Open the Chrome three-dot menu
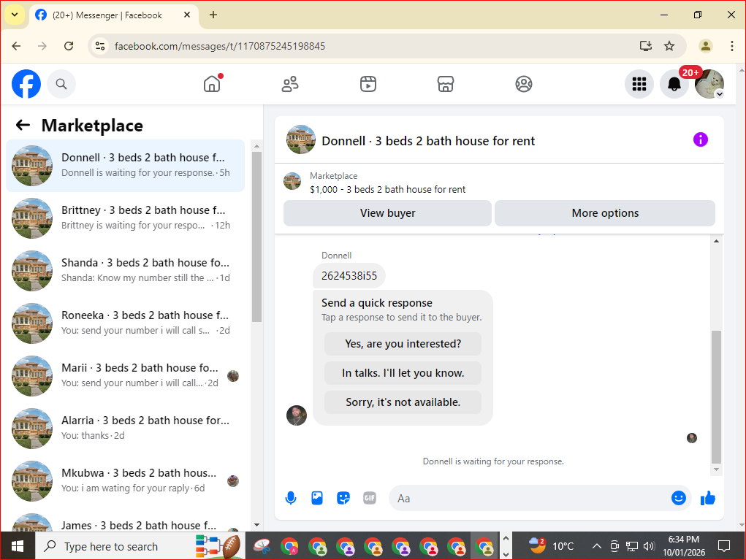Screen dimensions: 746x560 (731, 46)
